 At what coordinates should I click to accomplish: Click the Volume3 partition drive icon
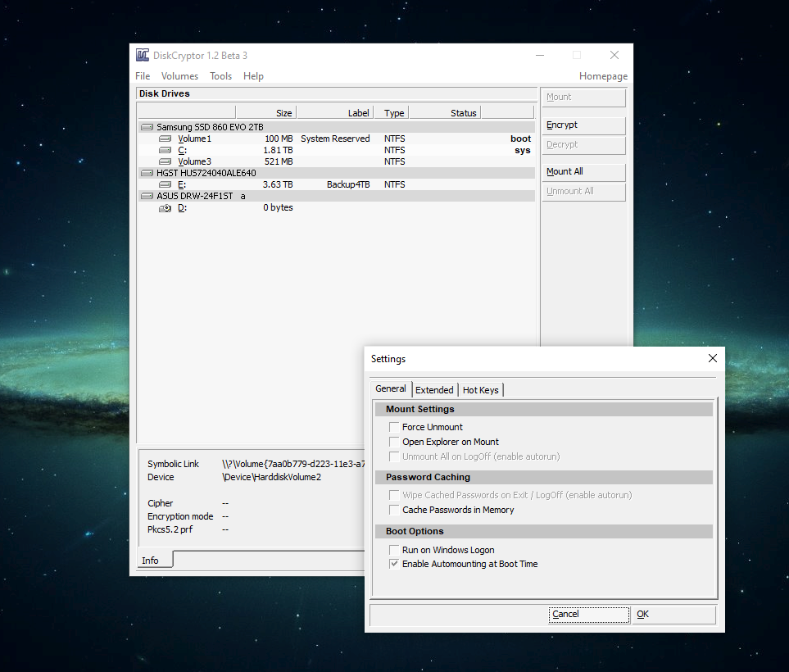[x=165, y=161]
